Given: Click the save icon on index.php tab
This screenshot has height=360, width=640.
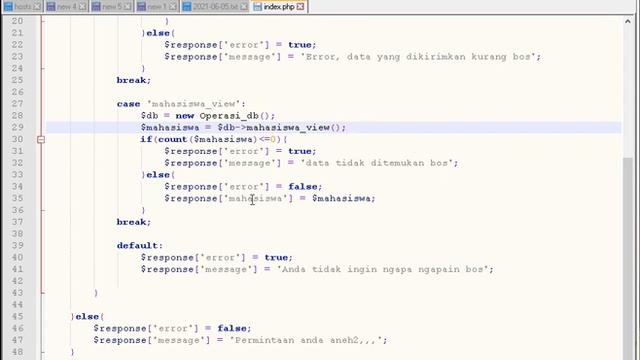Looking at the screenshot, I should coord(257,7).
